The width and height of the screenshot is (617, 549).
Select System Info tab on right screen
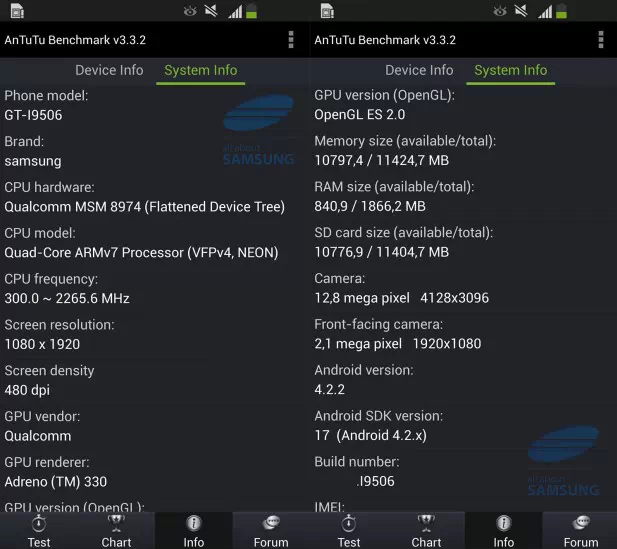[x=511, y=71]
